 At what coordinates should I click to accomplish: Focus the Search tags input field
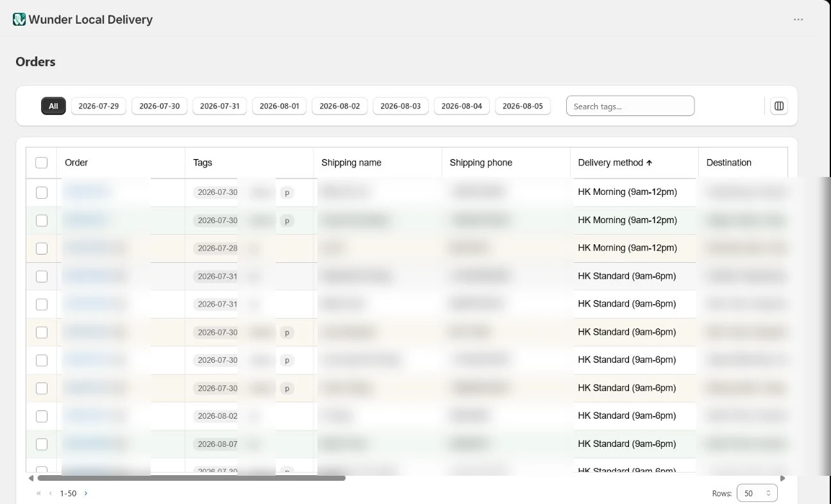pos(630,106)
